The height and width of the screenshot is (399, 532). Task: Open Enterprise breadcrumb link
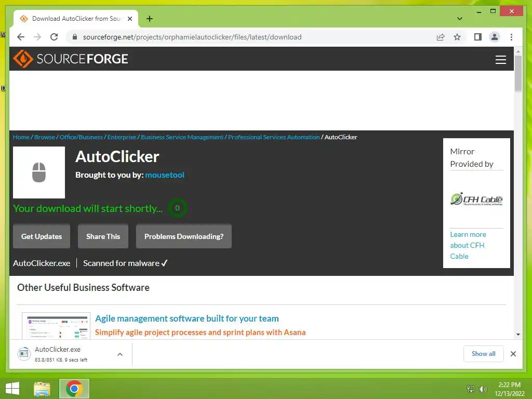click(x=122, y=137)
